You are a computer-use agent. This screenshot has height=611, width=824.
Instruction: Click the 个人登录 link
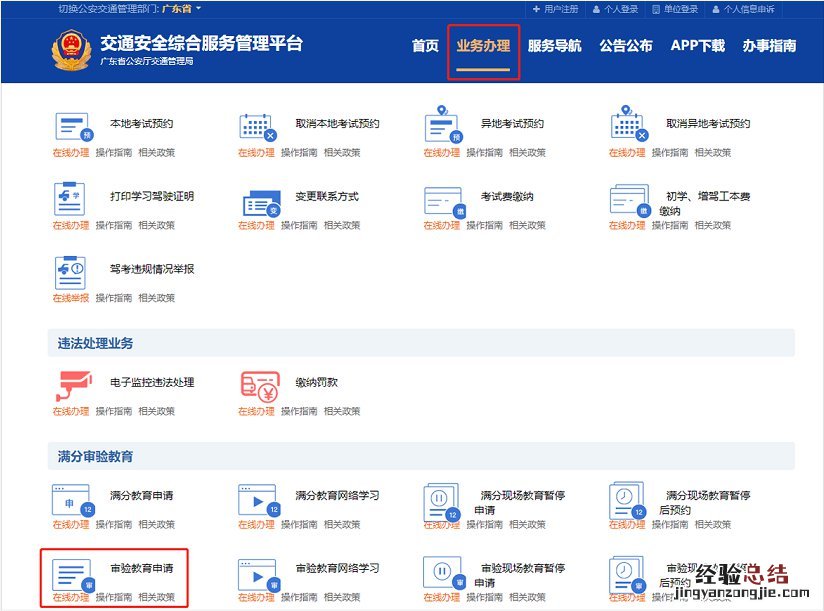[616, 9]
